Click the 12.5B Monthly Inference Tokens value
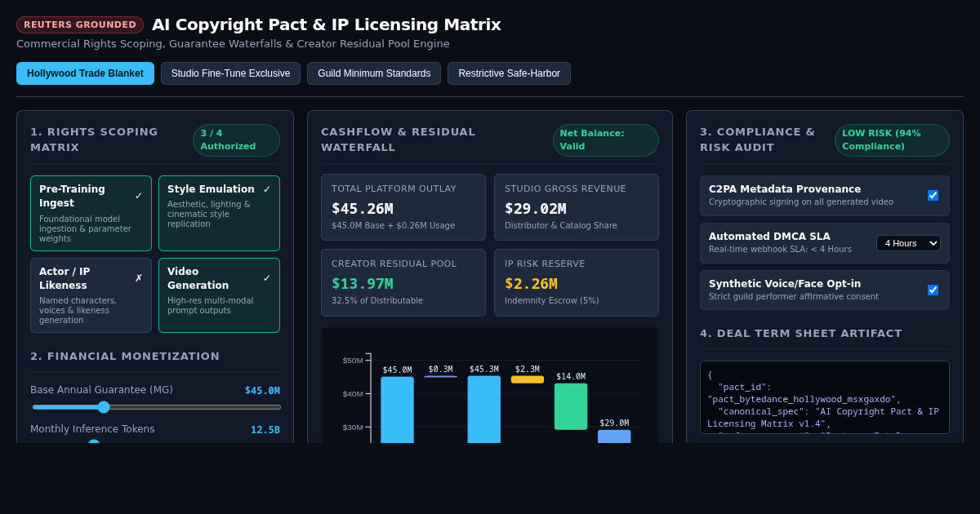Image resolution: width=980 pixels, height=514 pixels. click(265, 430)
